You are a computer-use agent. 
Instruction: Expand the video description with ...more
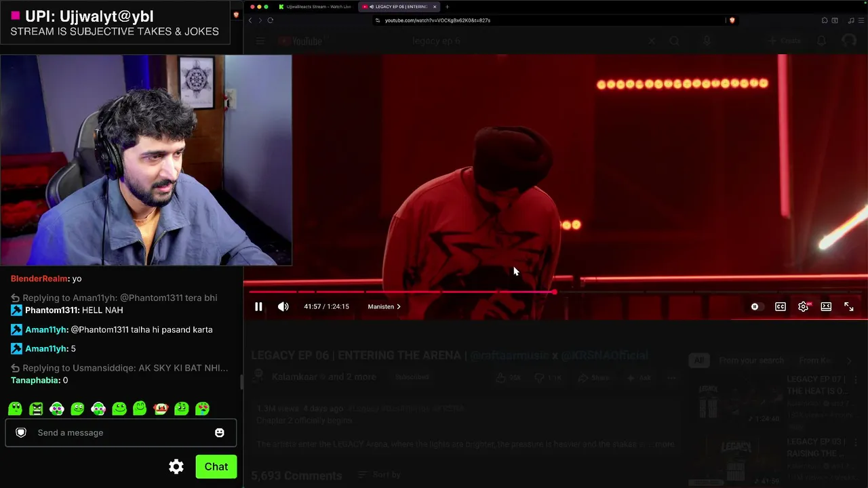pos(663,444)
